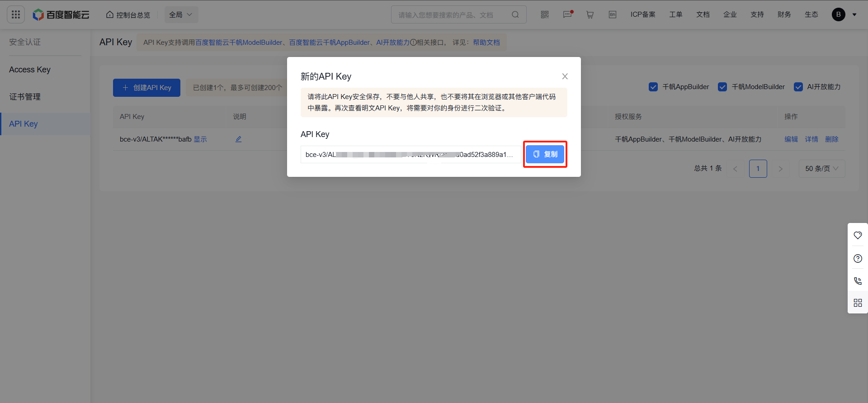Select Access Key in sidebar
868x403 pixels.
pos(45,70)
